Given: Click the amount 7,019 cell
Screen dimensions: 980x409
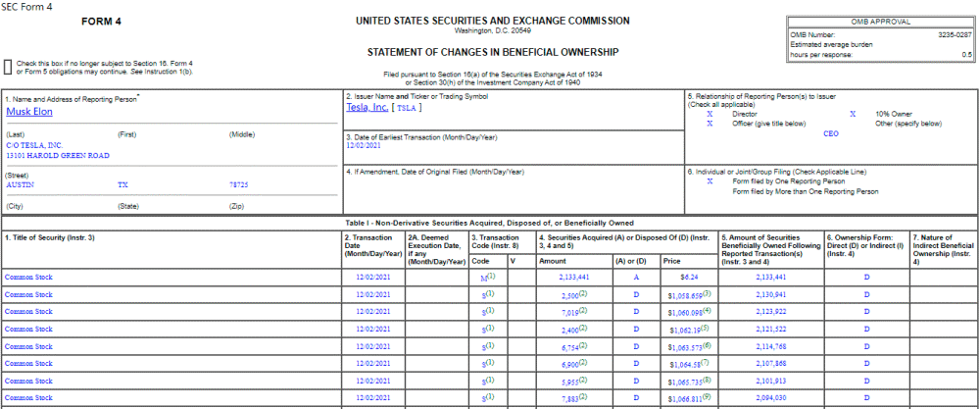Looking at the screenshot, I should pyautogui.click(x=572, y=312).
